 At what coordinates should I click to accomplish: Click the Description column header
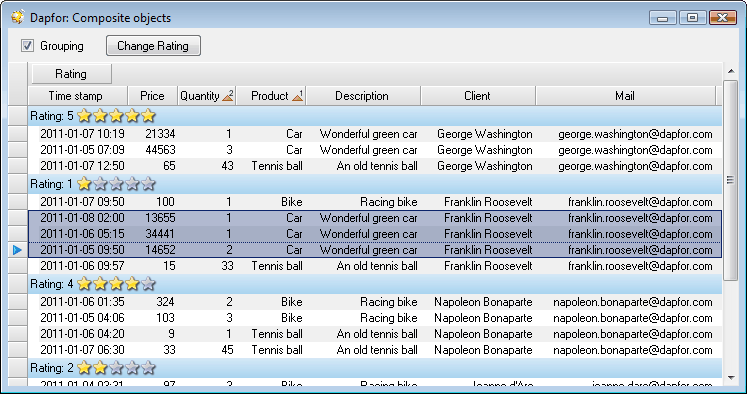click(x=363, y=96)
